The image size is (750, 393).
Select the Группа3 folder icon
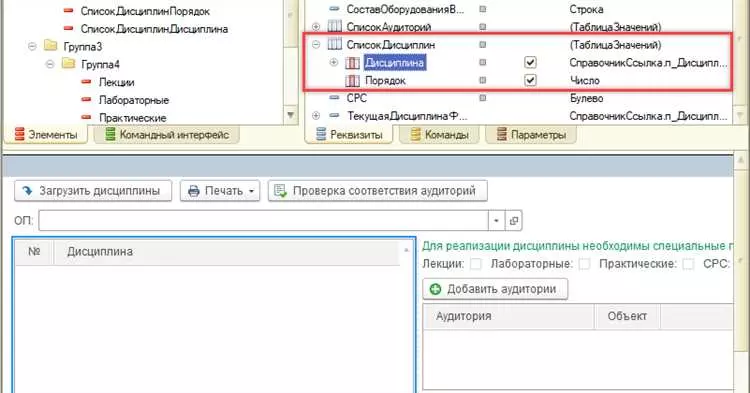50,46
